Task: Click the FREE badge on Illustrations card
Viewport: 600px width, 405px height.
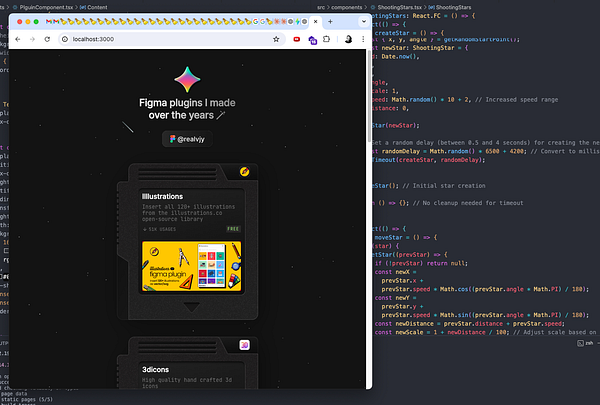Action: pos(233,229)
